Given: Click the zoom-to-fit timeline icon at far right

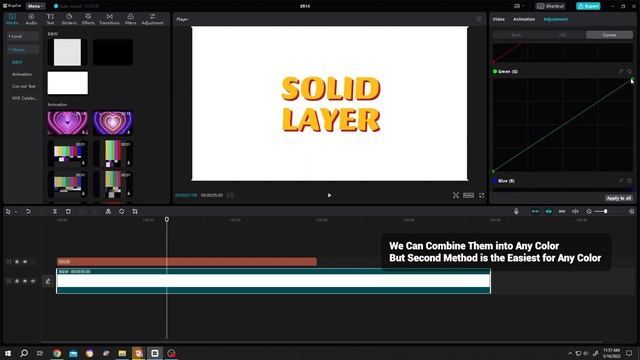Looking at the screenshot, I should click(x=631, y=211).
